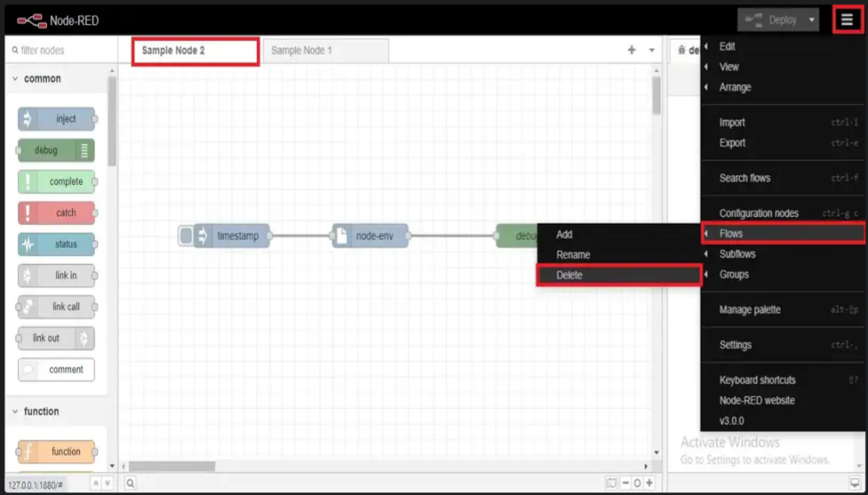Zoom in the canvas with plus
This screenshot has width=868, height=495.
pos(649,484)
